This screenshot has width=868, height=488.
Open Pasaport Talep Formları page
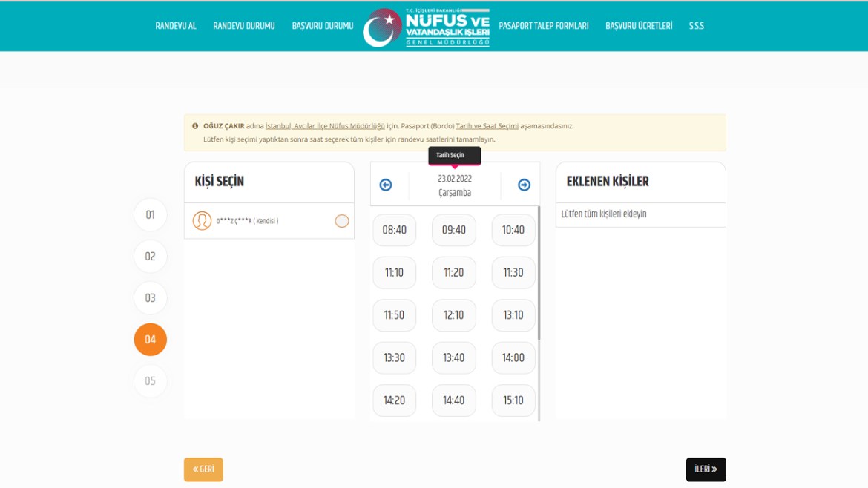pyautogui.click(x=544, y=26)
